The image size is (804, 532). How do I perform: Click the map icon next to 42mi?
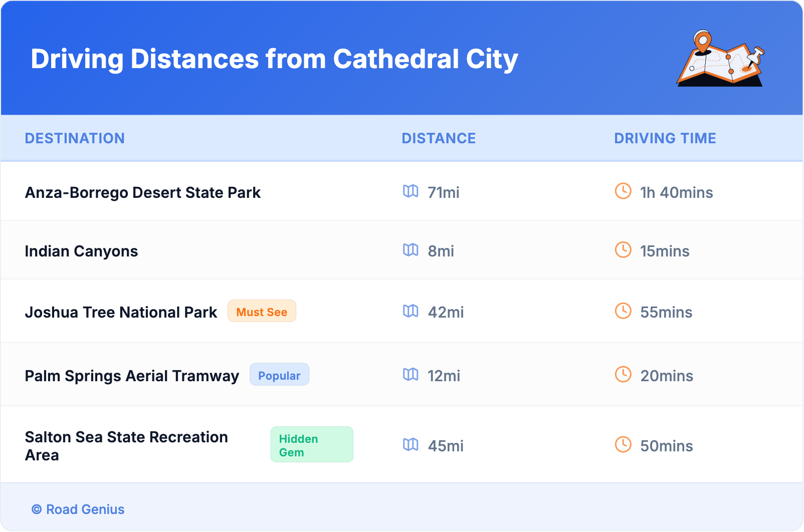pyautogui.click(x=411, y=311)
